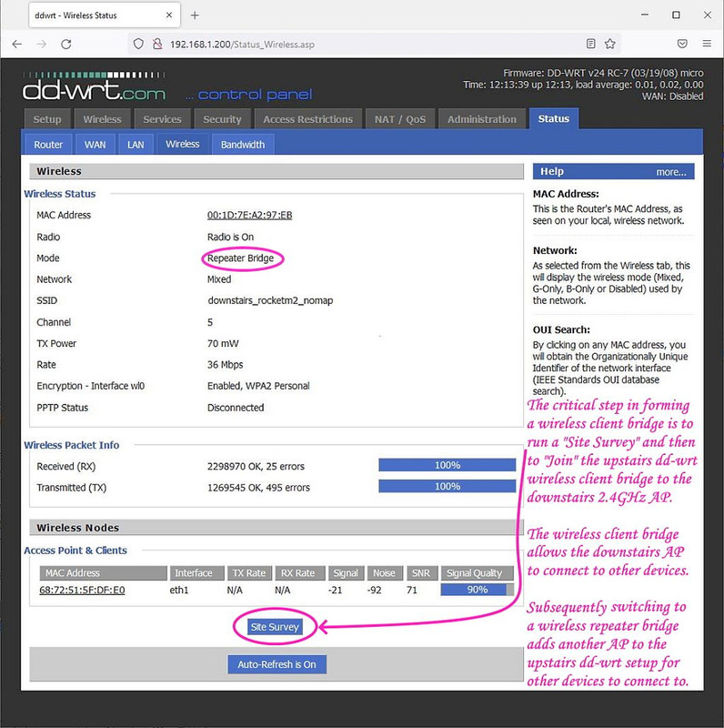Click the Rate value 36 Mbps
The height and width of the screenshot is (728, 724).
click(225, 365)
